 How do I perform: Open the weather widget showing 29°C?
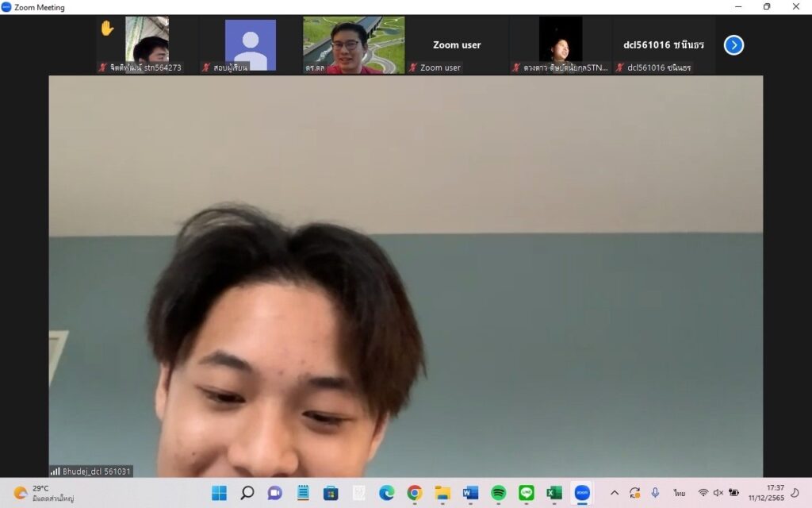44,493
